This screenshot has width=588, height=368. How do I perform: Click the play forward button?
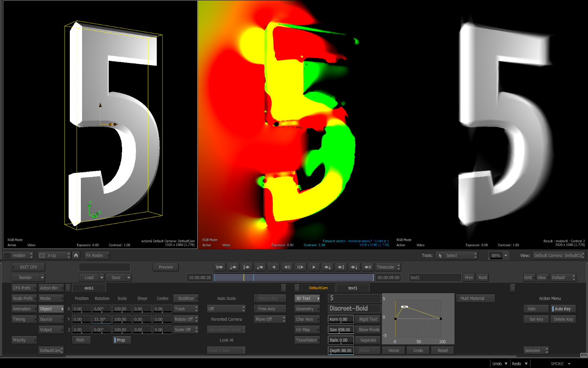[314, 267]
